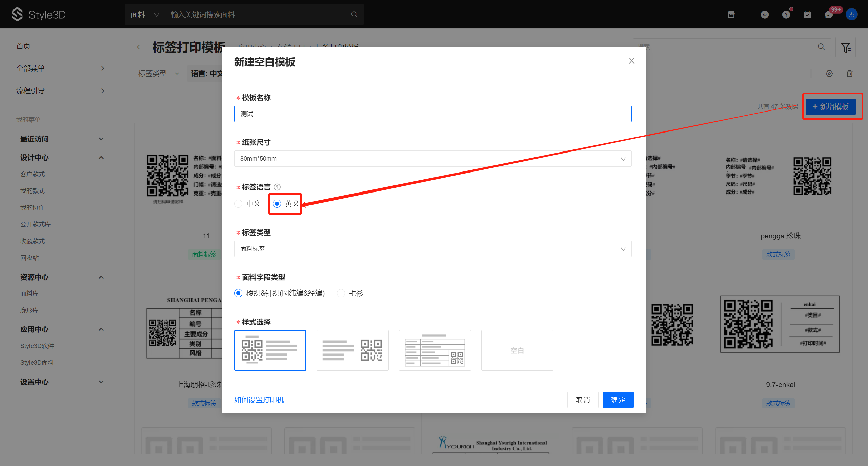Go to 首页 in sidebar

click(23, 46)
